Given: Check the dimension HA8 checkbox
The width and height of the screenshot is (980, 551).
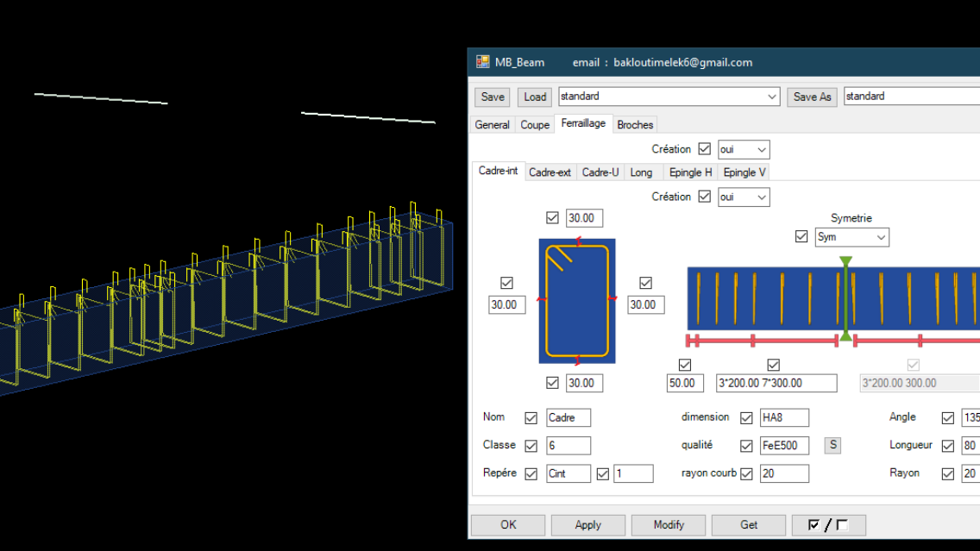Looking at the screenshot, I should pos(746,417).
